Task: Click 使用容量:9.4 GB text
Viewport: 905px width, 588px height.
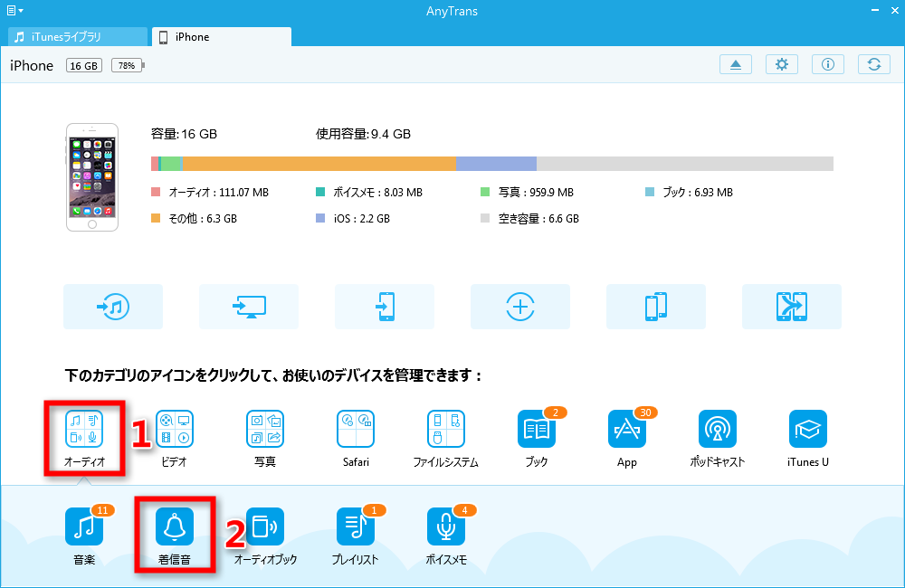Action: click(363, 134)
